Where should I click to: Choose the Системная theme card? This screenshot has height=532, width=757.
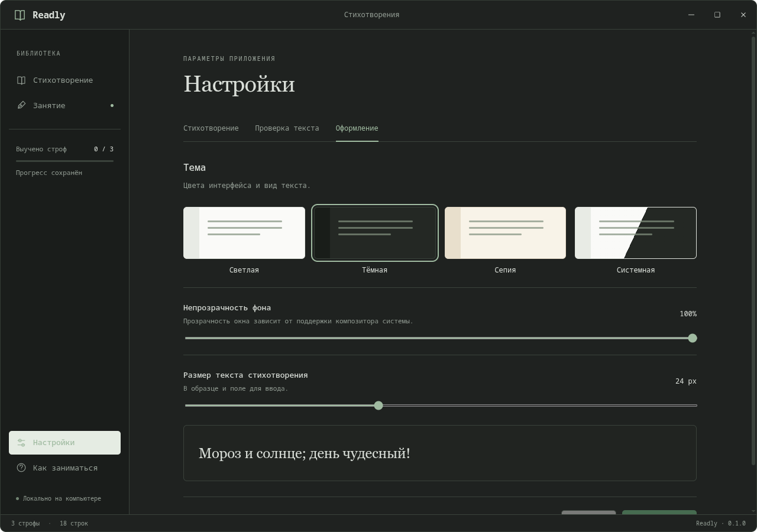tap(636, 233)
